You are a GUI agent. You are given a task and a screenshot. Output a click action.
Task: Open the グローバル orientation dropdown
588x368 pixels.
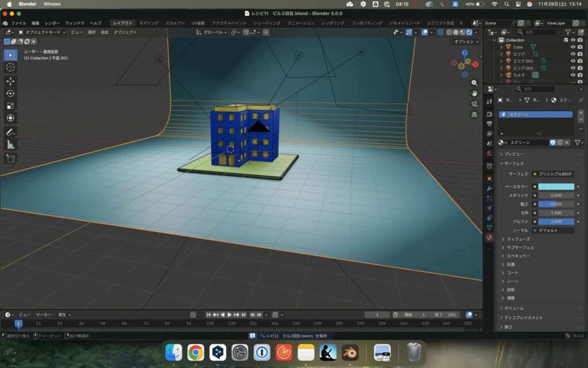click(212, 32)
